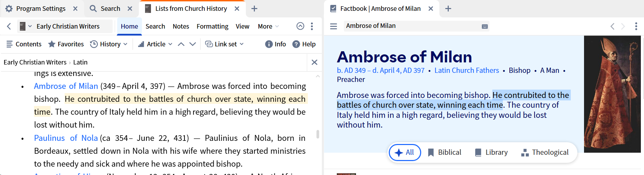The width and height of the screenshot is (644, 175).
Task: Follow the Latin Church Fathers link
Action: pyautogui.click(x=467, y=70)
